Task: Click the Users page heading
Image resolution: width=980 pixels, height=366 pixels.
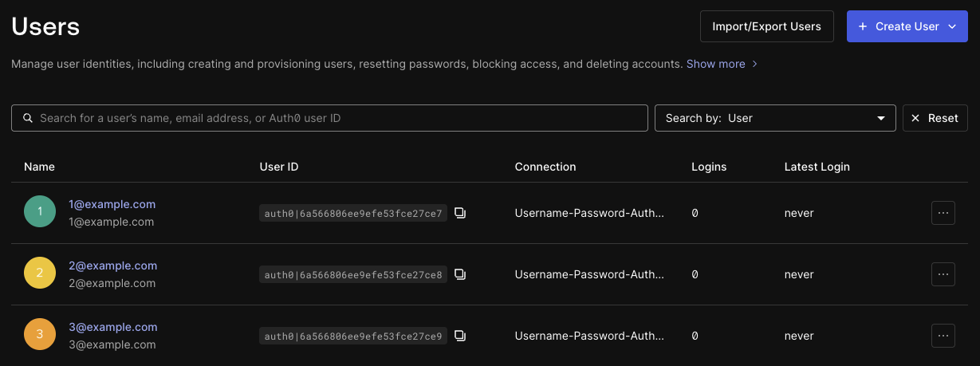Action: pos(45,26)
